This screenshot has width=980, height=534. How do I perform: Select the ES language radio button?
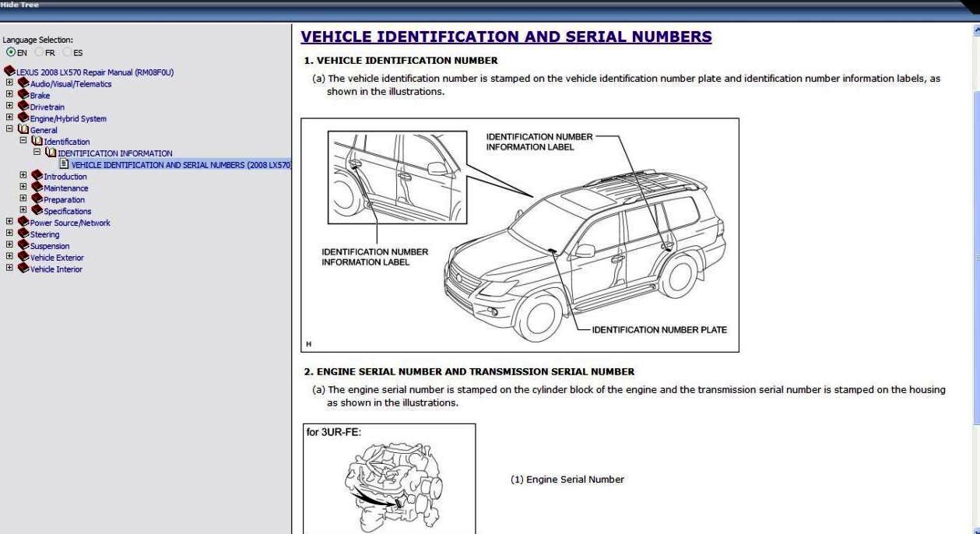(68, 53)
